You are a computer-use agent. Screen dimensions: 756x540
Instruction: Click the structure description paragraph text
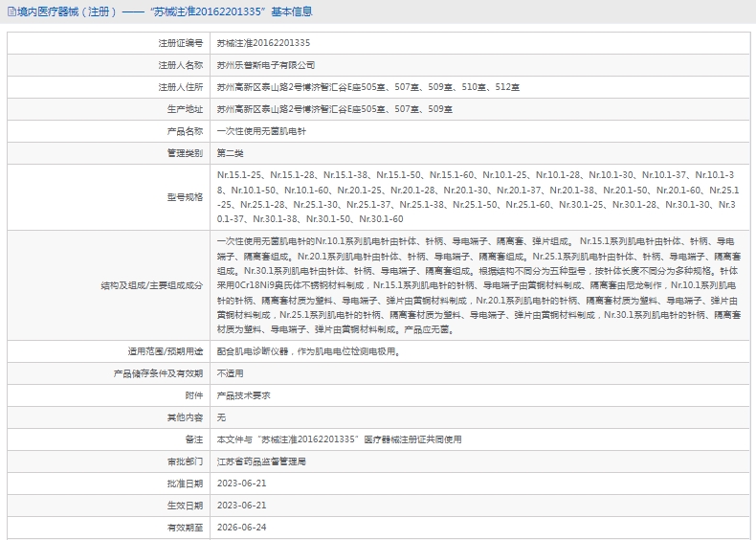click(x=478, y=285)
